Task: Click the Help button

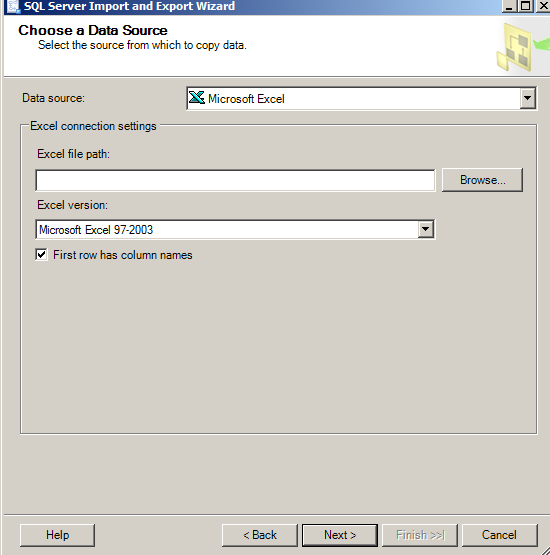Action: (x=57, y=535)
